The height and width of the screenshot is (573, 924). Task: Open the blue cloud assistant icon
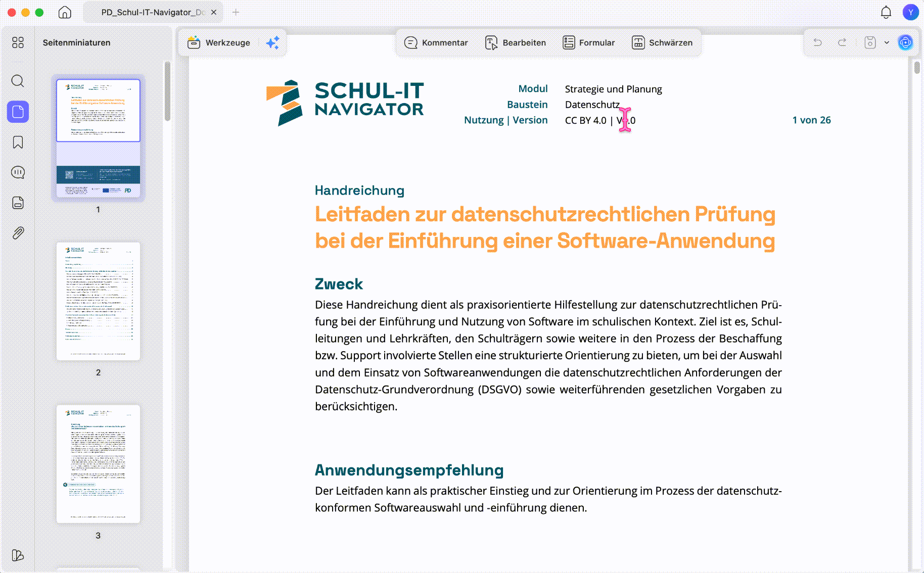(905, 42)
